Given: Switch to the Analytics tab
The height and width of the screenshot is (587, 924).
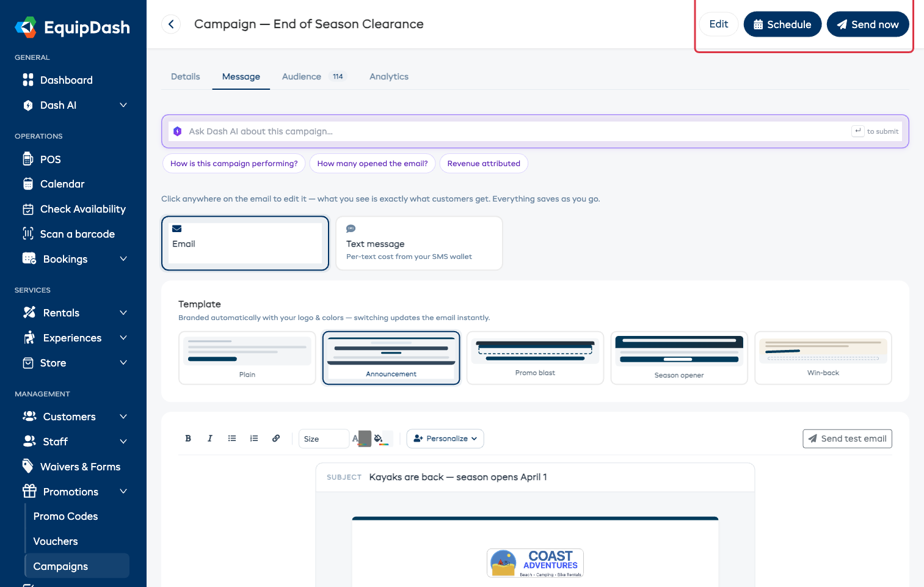Looking at the screenshot, I should click(x=389, y=76).
